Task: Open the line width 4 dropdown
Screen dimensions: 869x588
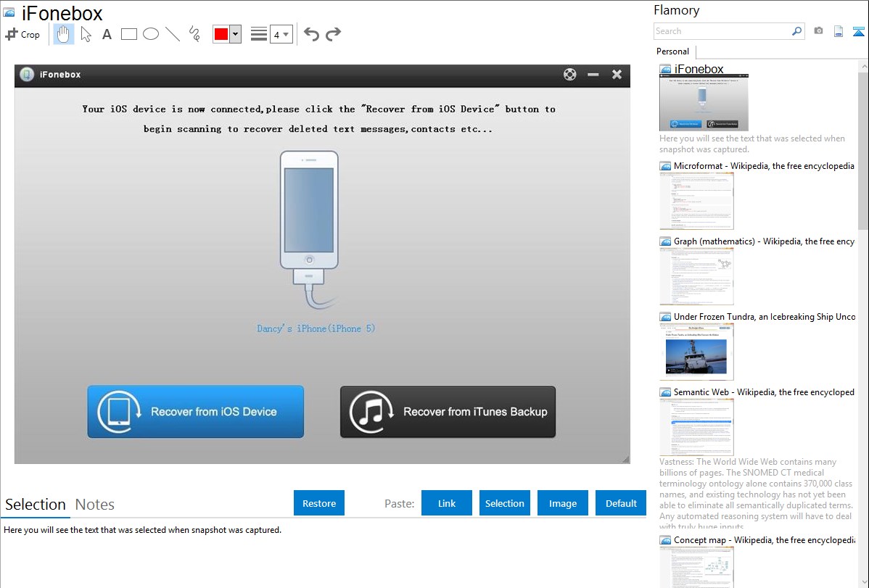Action: coord(281,34)
